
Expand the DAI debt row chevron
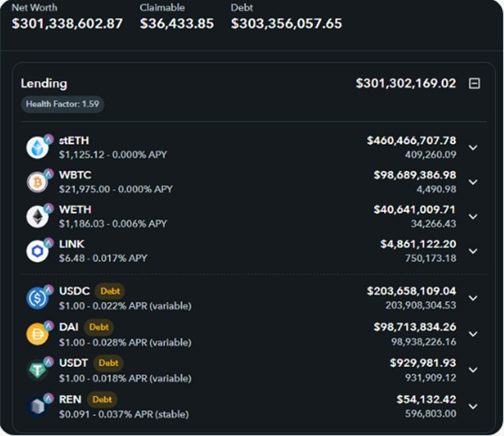473,334
